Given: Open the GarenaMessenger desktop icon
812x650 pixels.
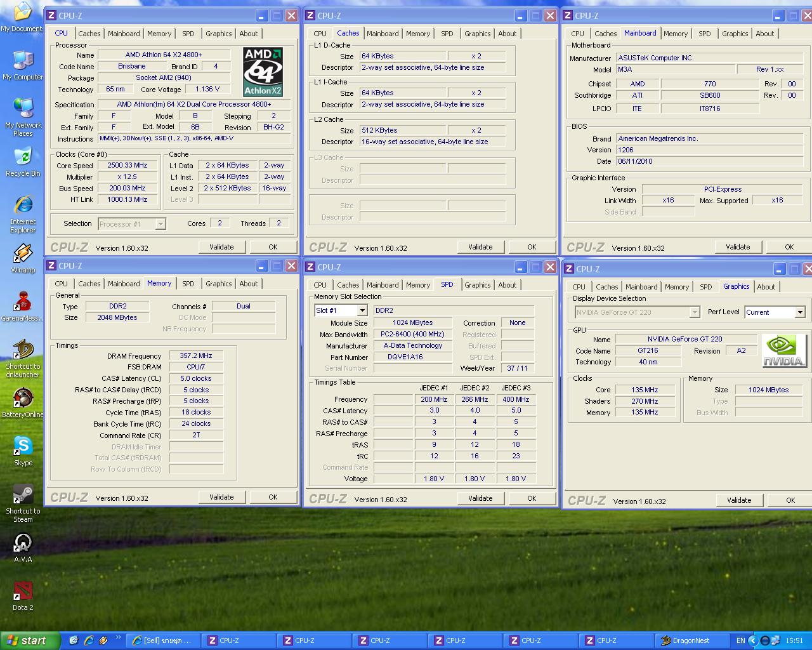Looking at the screenshot, I should point(23,307).
